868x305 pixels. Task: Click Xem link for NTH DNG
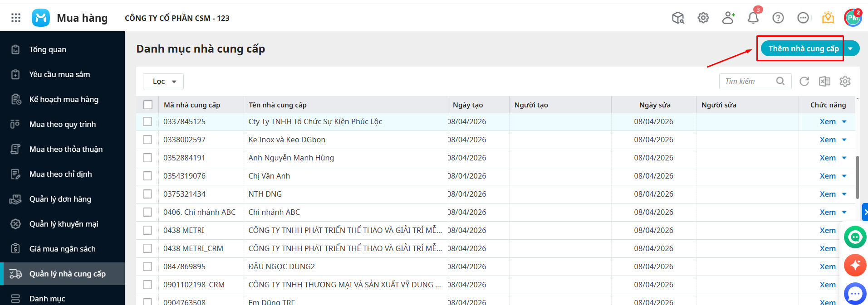[x=827, y=194]
